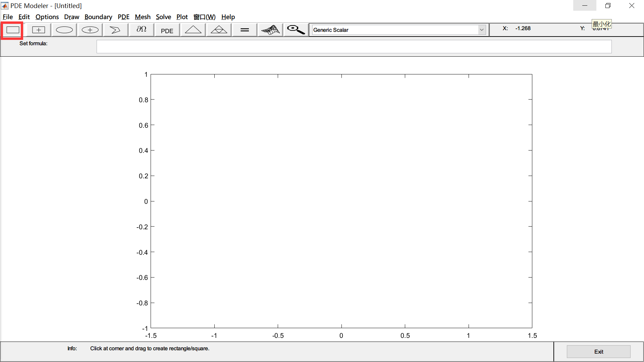Screen dimensions: 644x362
Task: Activate the Zoom magnifier tool
Action: coord(295,29)
